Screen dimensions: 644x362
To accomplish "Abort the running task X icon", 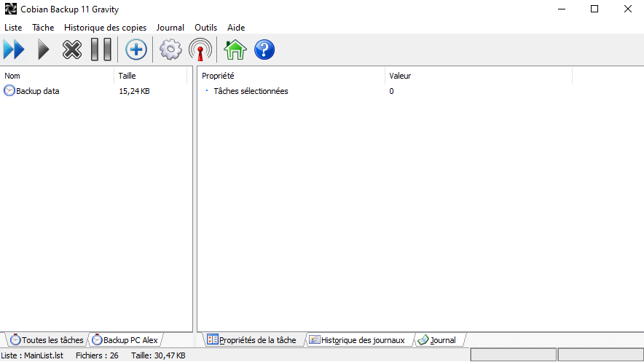I will (x=72, y=50).
